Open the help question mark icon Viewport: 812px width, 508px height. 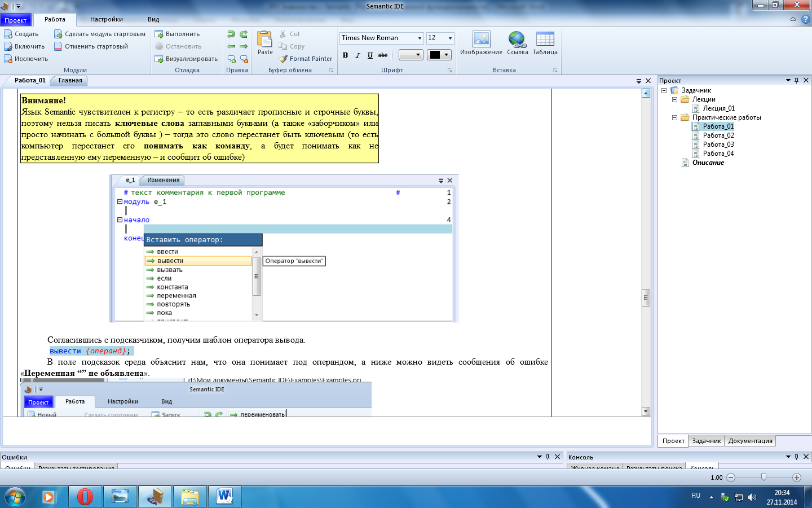pos(805,19)
